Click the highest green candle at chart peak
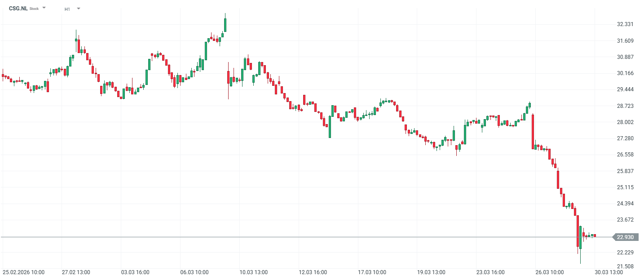 (225, 25)
